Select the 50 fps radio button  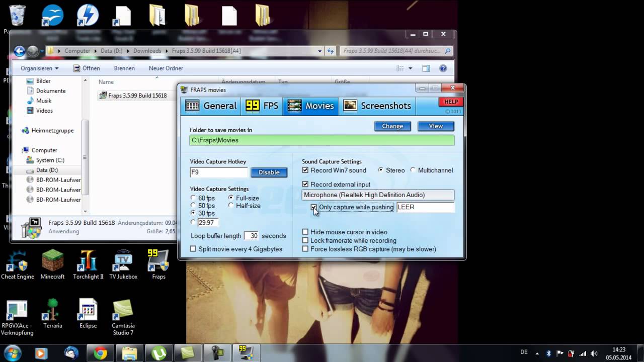click(x=193, y=206)
